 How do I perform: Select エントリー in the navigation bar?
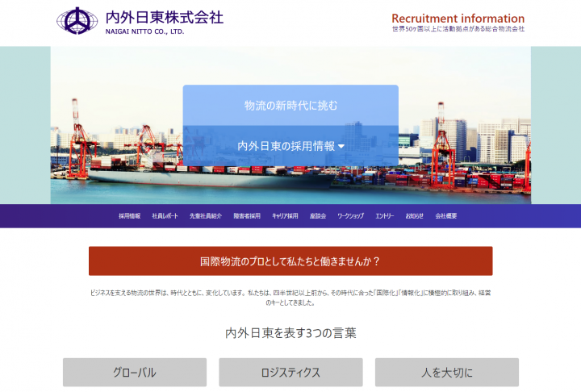(x=385, y=216)
